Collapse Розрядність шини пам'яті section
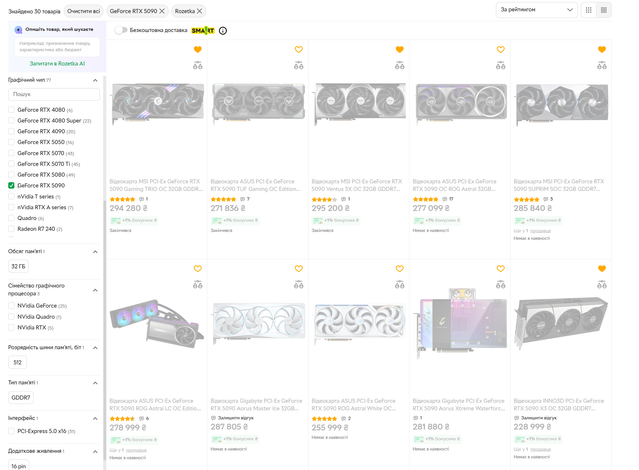Viewport: 639px width, 470px height. point(95,348)
